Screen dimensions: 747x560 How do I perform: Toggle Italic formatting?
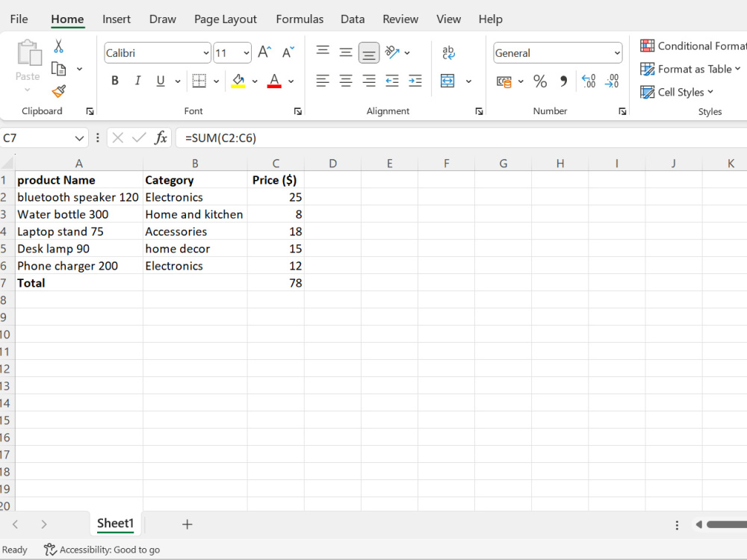[x=137, y=81]
